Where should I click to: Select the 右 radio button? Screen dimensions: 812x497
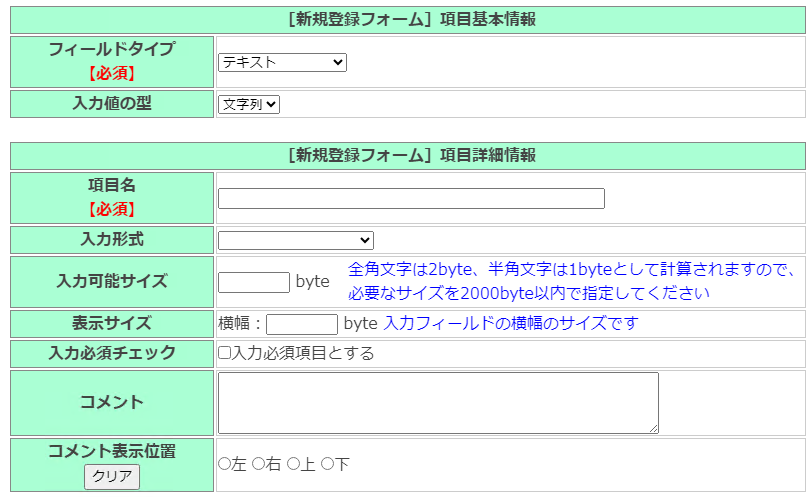tap(259, 464)
